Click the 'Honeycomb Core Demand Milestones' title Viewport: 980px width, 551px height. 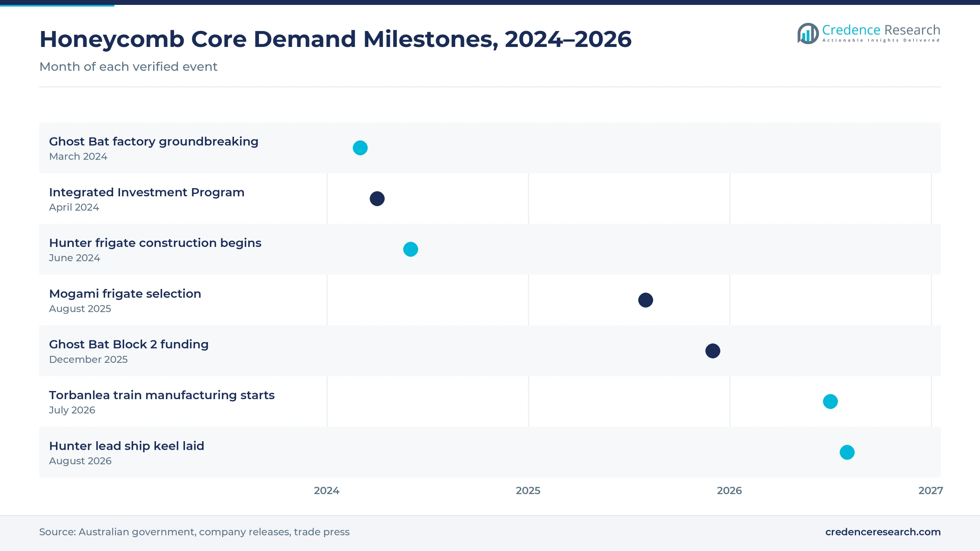pos(335,39)
